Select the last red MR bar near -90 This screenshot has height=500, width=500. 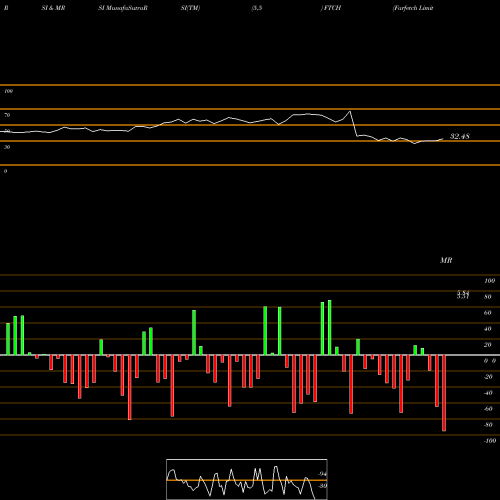pos(444,393)
